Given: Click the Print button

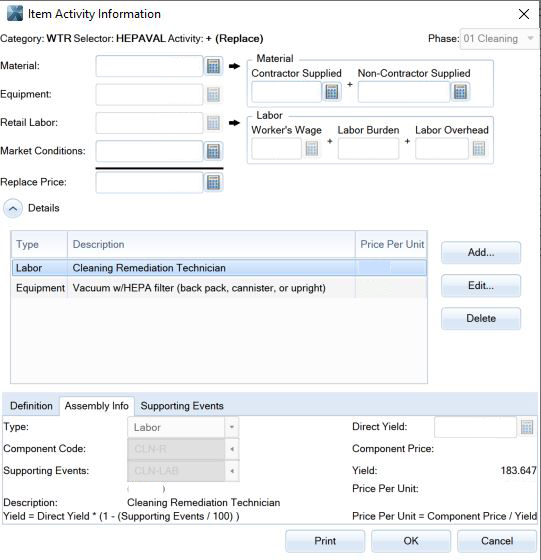Looking at the screenshot, I should tap(325, 541).
